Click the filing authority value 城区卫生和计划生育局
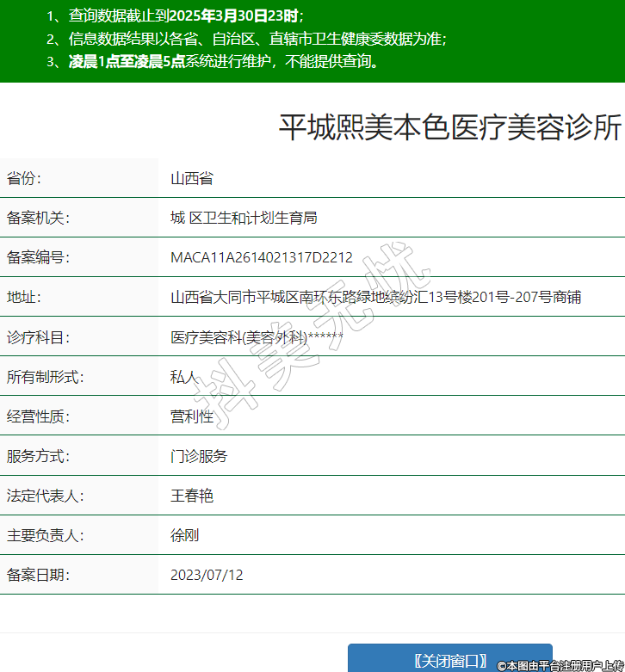The width and height of the screenshot is (625, 672). click(x=244, y=218)
